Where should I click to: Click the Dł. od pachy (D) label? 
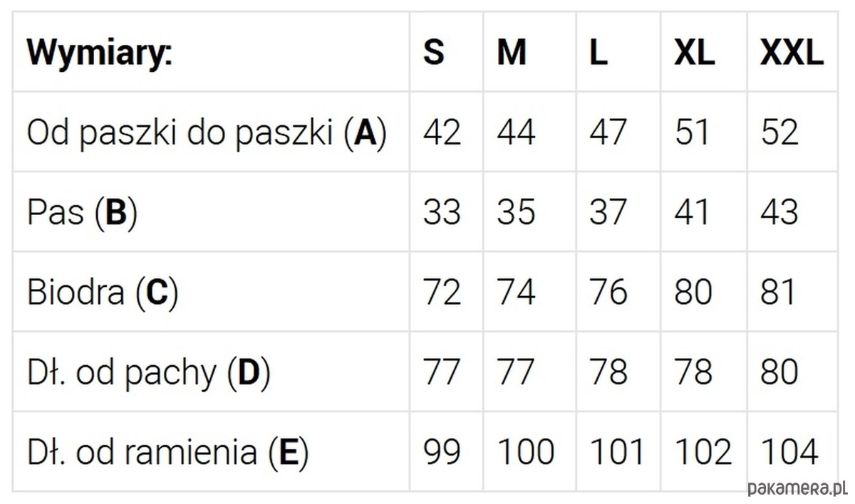(x=149, y=372)
